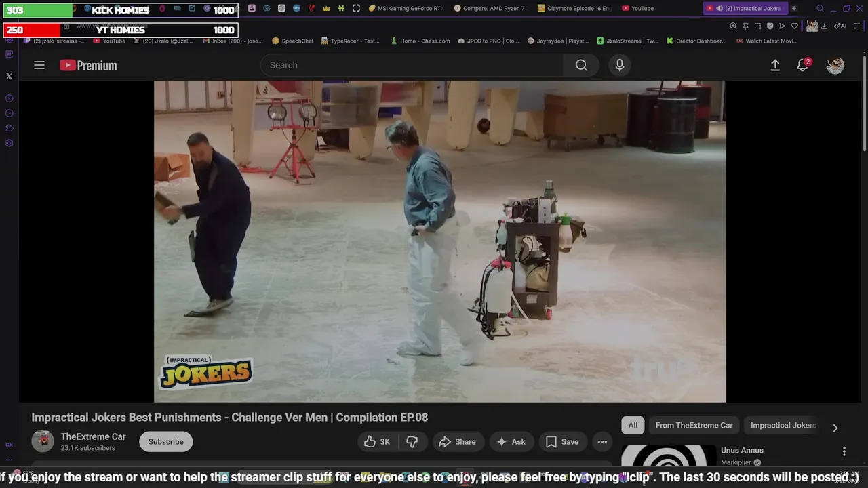Switch to the Claymore Episode 16 tab
Screen dimensions: 868x488
click(574, 8)
